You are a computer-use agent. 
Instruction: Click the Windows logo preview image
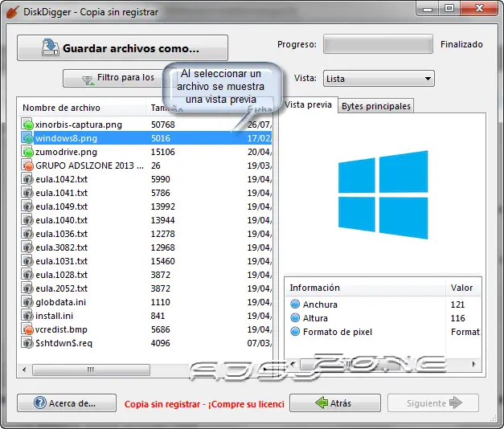click(383, 194)
